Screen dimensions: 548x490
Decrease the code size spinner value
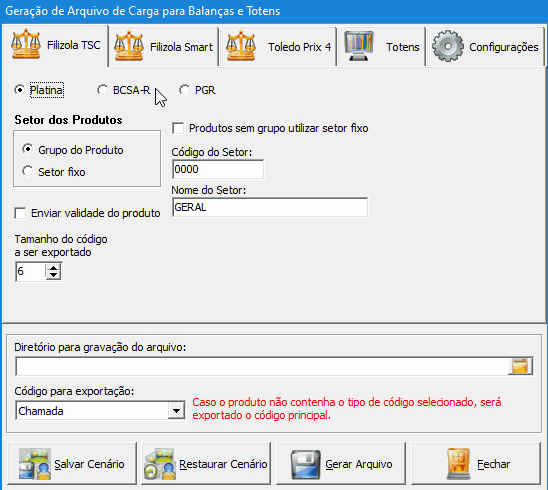coord(53,275)
